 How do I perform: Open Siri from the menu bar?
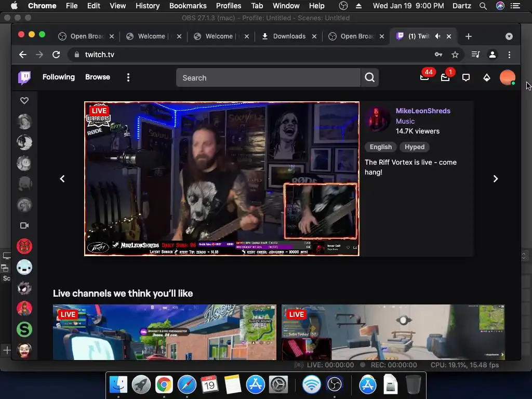pyautogui.click(x=500, y=6)
